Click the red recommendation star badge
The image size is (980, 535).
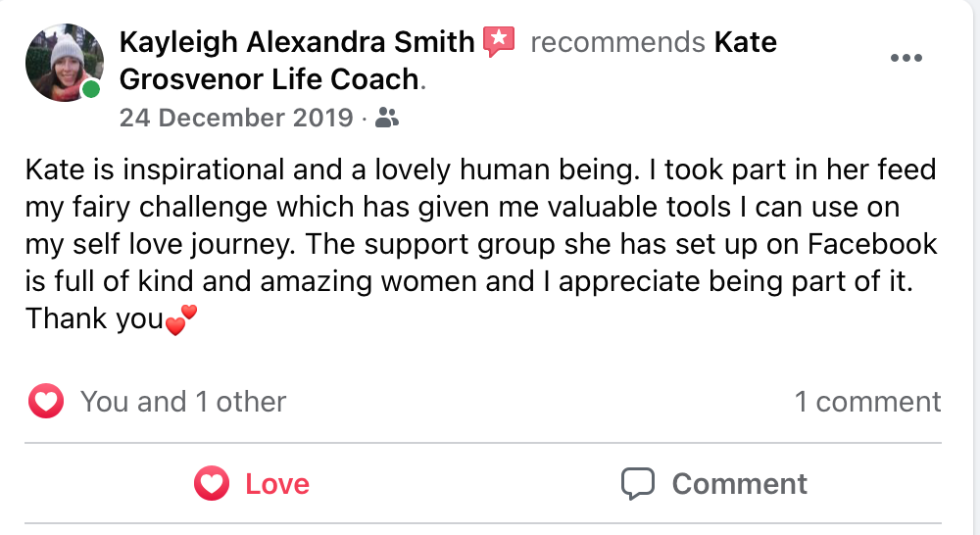pos(500,42)
